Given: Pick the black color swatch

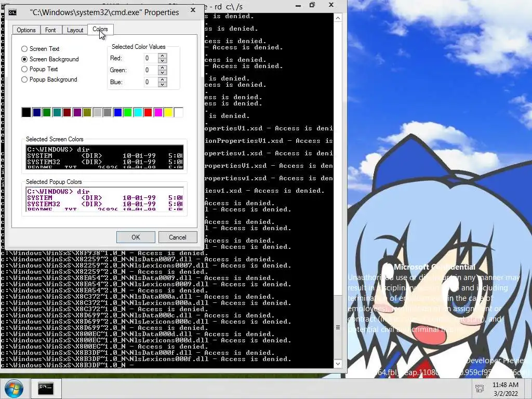Looking at the screenshot, I should [x=26, y=112].
